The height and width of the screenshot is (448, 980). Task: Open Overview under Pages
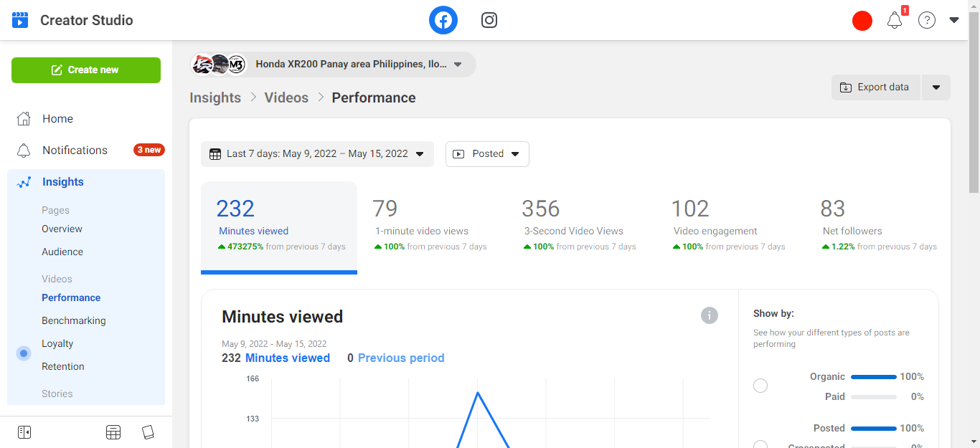(62, 229)
